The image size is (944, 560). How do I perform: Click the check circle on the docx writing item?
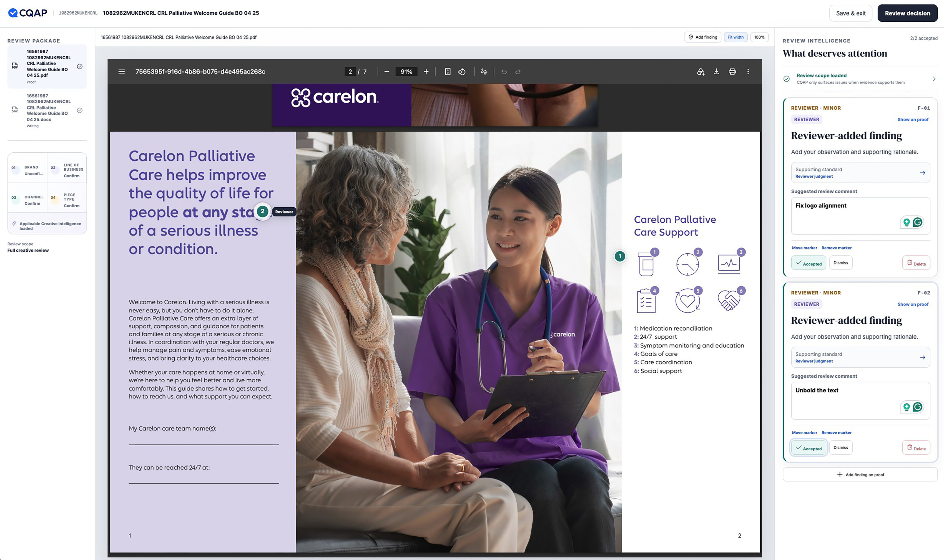[80, 110]
